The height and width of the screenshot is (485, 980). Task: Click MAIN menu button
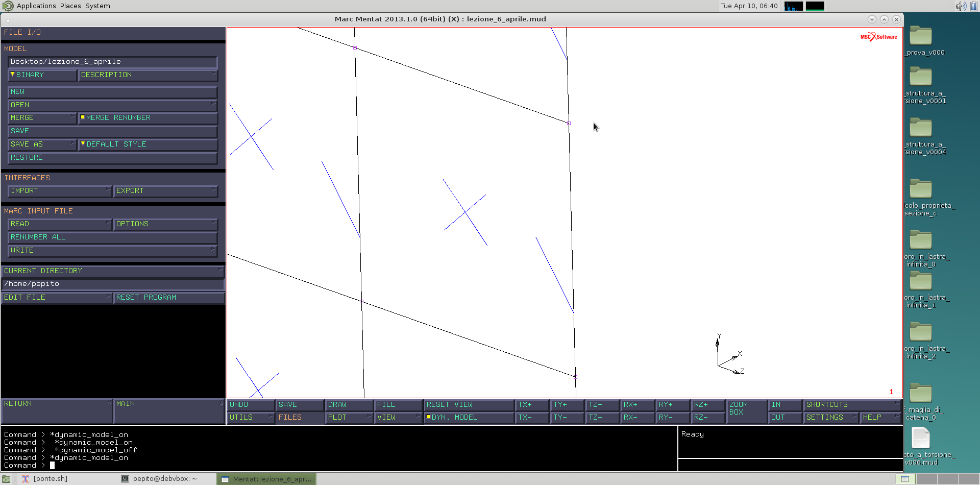[169, 411]
